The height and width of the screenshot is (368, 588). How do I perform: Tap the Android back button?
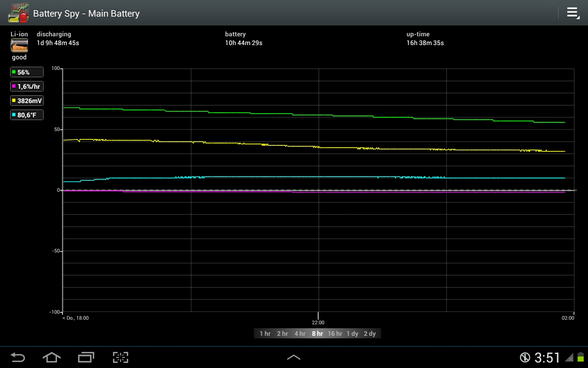point(18,357)
